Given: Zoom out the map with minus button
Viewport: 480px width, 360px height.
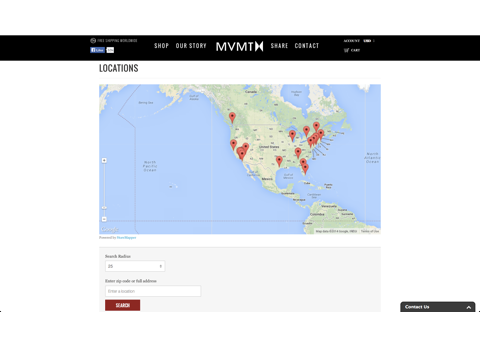Looking at the screenshot, I should (104, 219).
